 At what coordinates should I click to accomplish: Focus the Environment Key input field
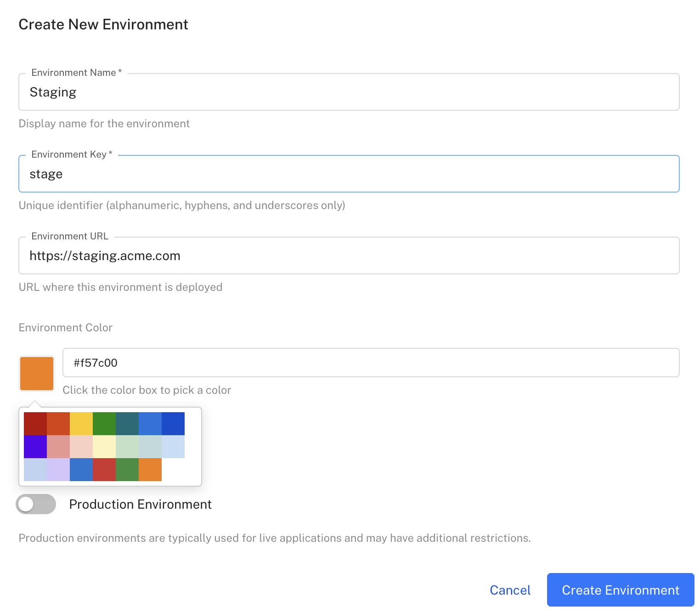349,174
